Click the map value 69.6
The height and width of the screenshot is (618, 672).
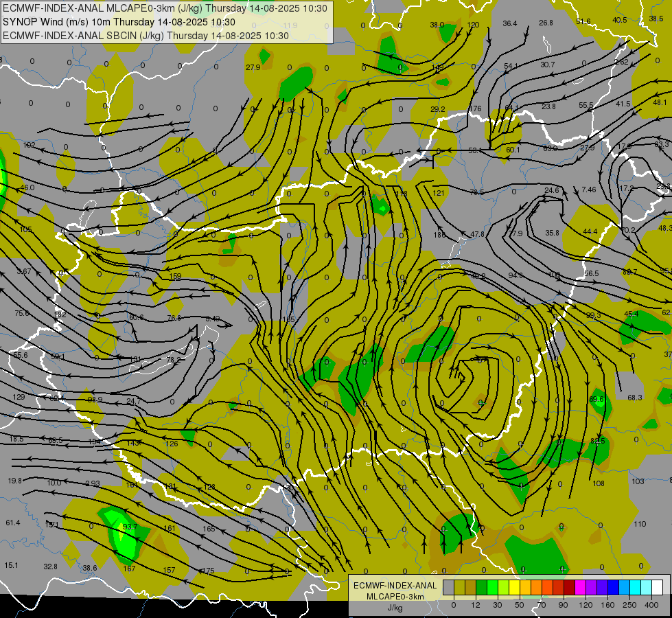tap(596, 399)
